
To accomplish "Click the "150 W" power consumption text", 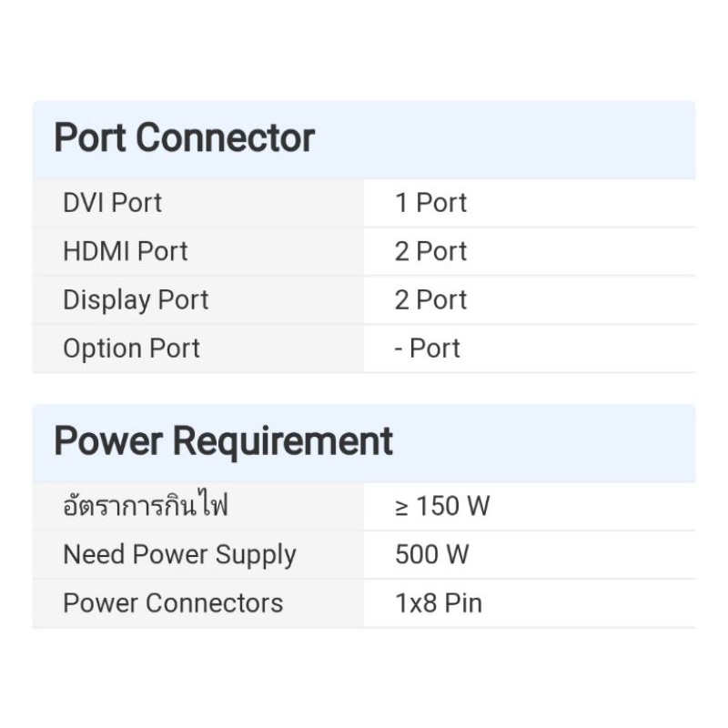I will coord(453,506).
